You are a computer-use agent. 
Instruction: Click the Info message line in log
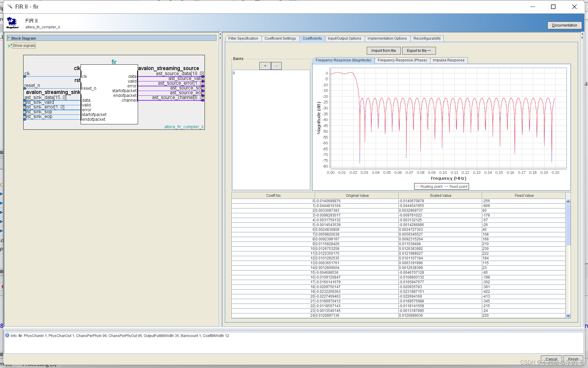click(120, 336)
